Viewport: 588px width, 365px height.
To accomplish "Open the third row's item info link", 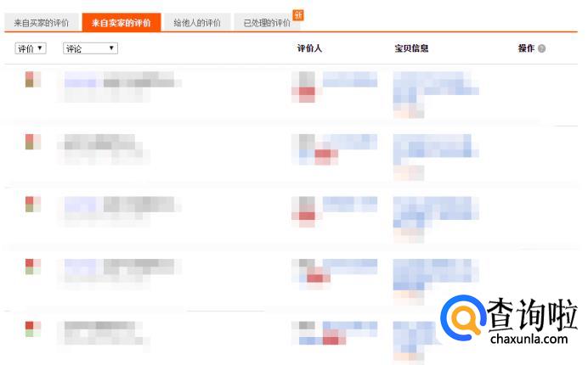I will (x=436, y=211).
